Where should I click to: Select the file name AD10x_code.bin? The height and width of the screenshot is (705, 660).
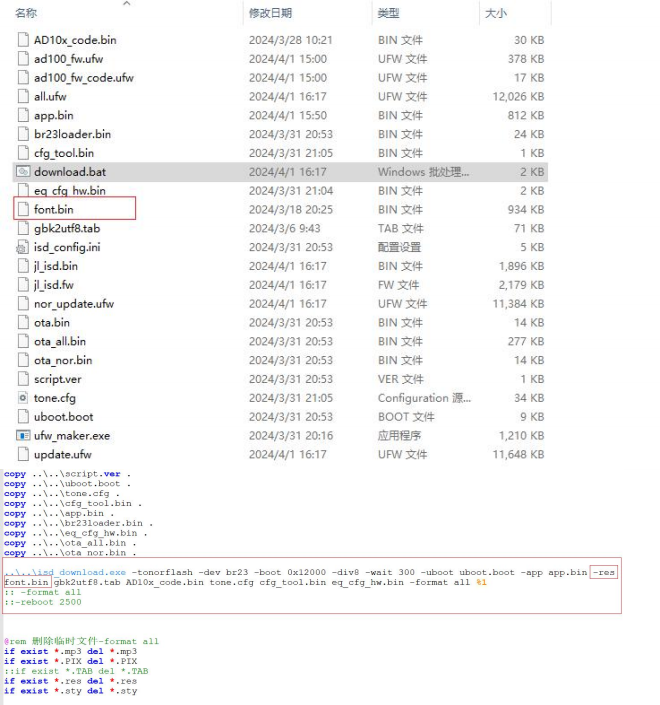coord(75,40)
